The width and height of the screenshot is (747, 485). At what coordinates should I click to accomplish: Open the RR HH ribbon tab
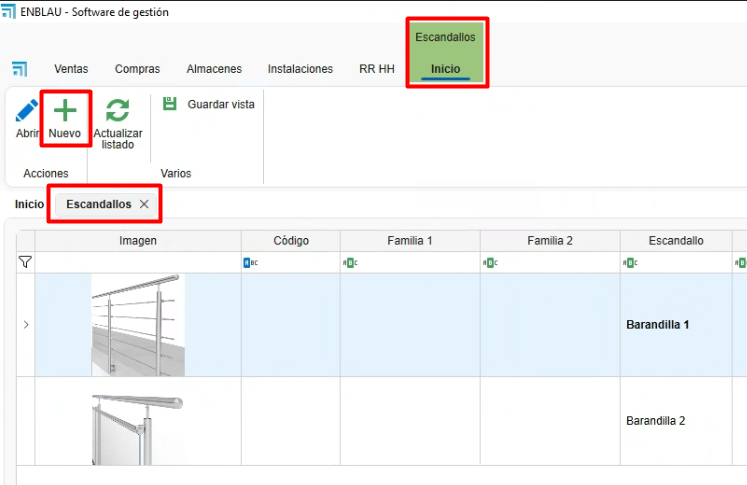(x=376, y=69)
